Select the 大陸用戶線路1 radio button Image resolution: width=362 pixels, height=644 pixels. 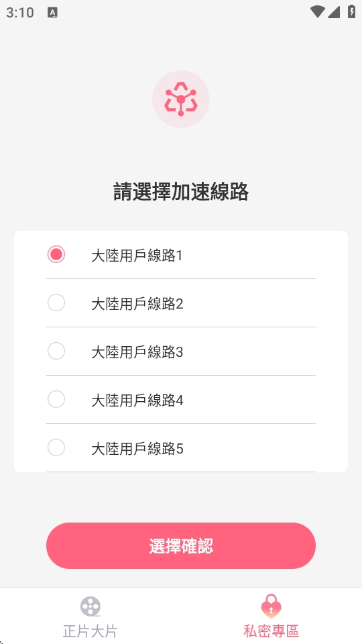coord(56,254)
